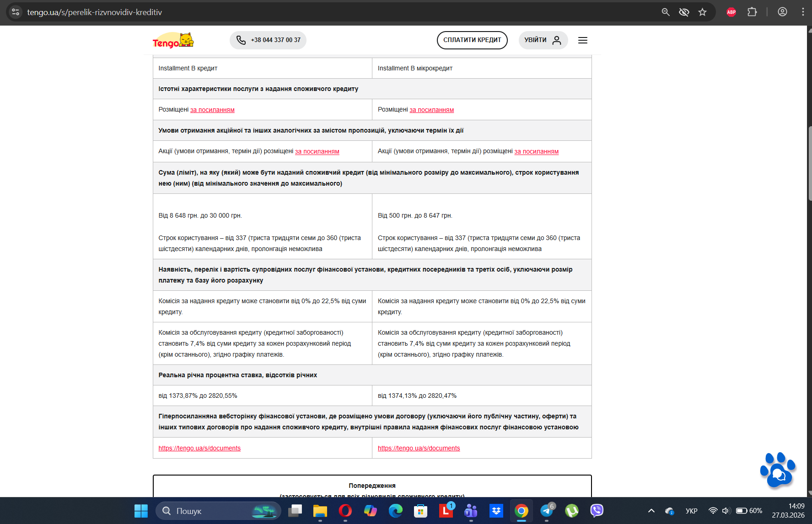Select the 'Installment B мікрокредит' cell
Viewport: 812px width, 524px height.
coord(482,68)
